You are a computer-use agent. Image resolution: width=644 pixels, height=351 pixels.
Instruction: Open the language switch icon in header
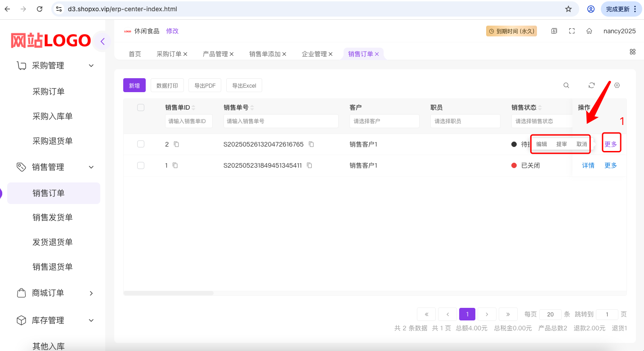554,31
